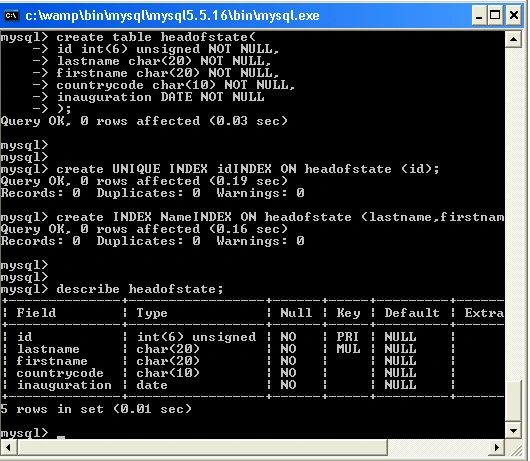Click the horizontal scrollbar left arrow
The height and width of the screenshot is (461, 530).
pyautogui.click(x=8, y=447)
